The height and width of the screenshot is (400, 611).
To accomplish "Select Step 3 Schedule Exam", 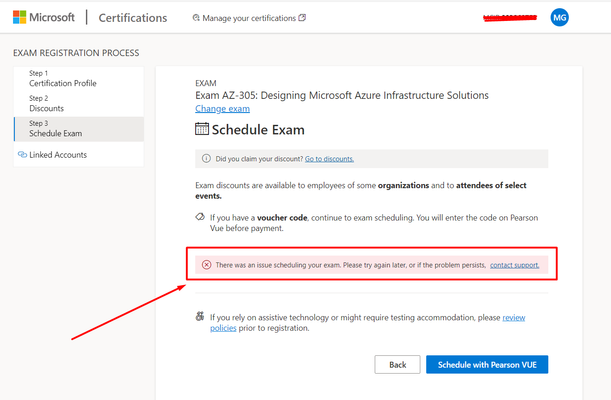I will [x=79, y=129].
